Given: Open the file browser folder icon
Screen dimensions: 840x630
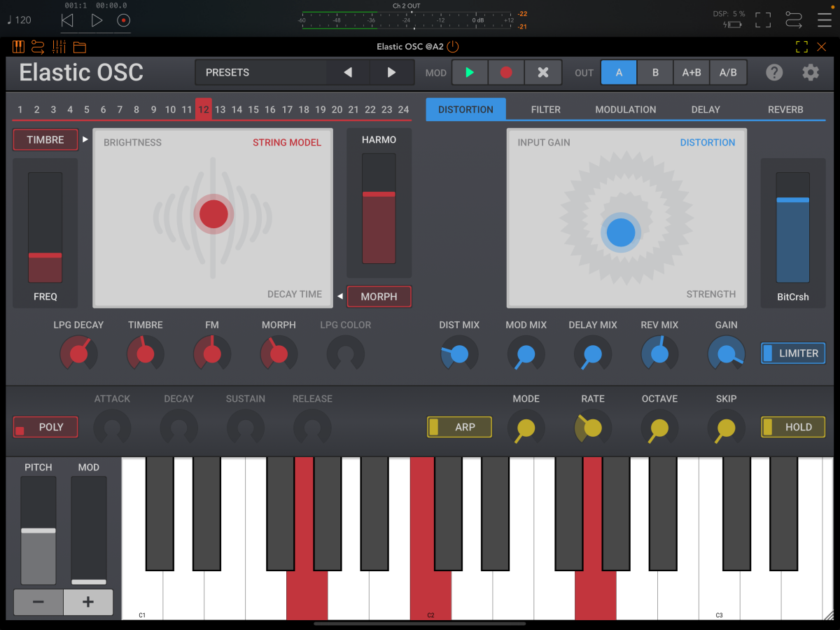Looking at the screenshot, I should pyautogui.click(x=78, y=46).
